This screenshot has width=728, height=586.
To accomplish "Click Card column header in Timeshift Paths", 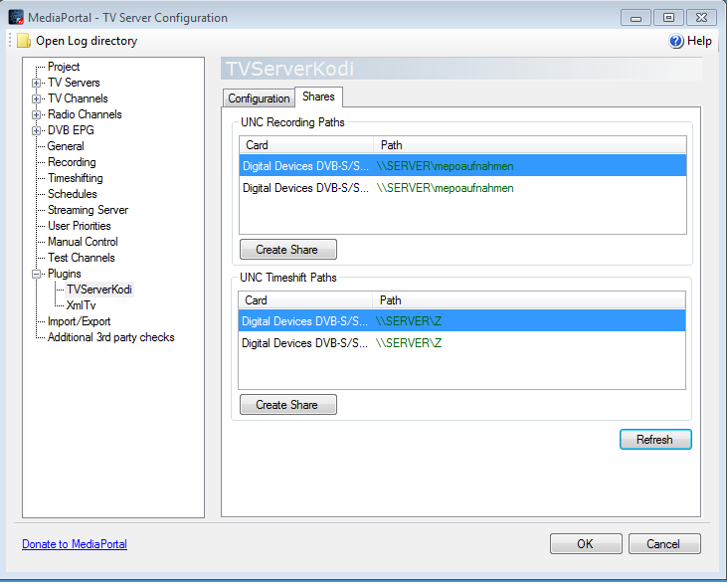I will 305,300.
